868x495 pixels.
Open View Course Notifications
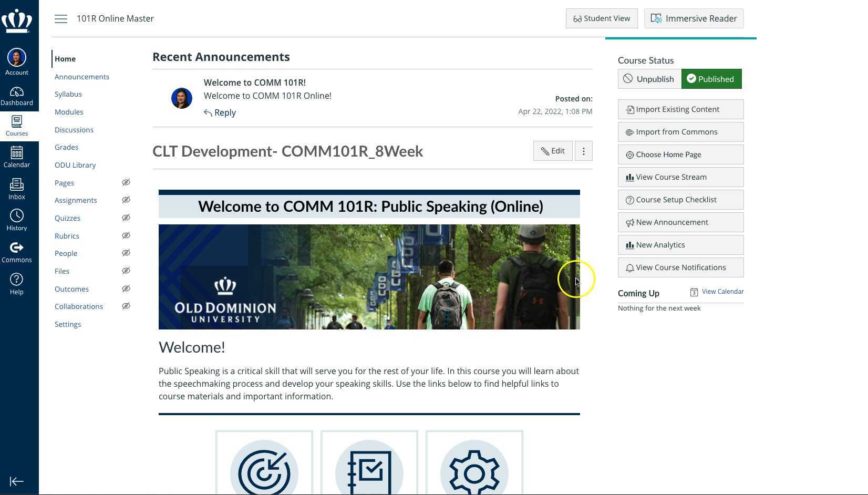[x=681, y=267]
